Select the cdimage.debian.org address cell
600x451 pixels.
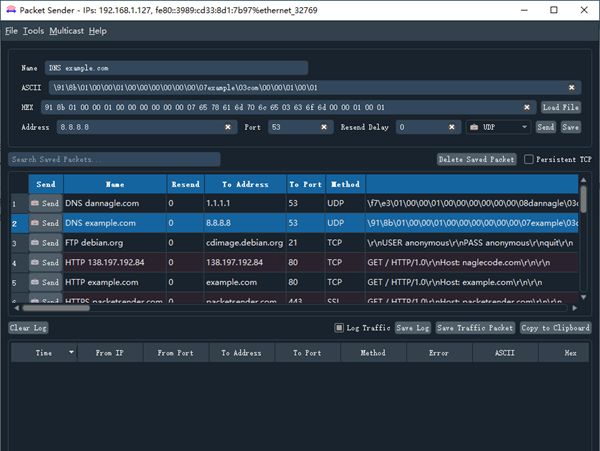[x=245, y=243]
